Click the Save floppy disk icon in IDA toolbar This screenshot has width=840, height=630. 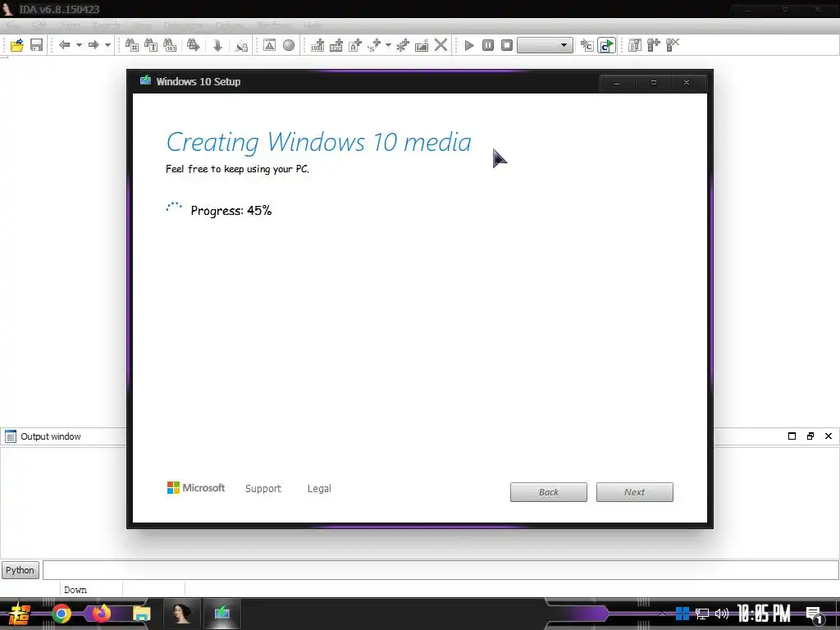(36, 46)
